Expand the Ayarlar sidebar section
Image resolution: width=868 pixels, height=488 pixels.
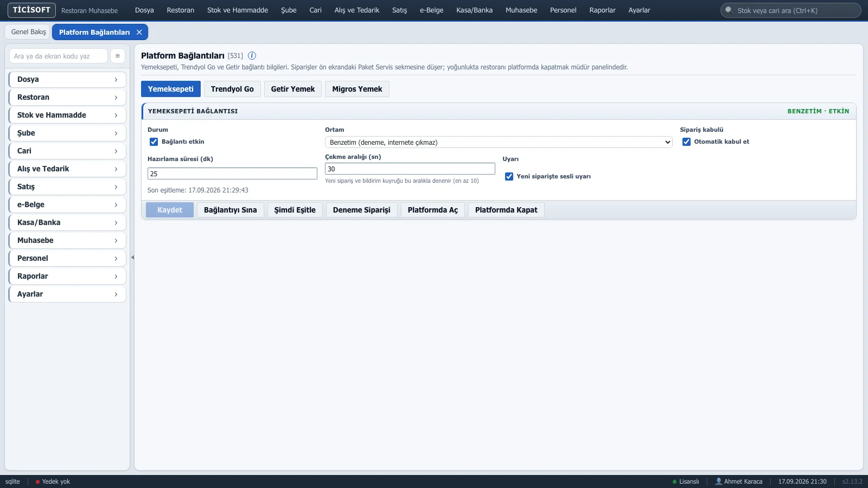coord(67,294)
